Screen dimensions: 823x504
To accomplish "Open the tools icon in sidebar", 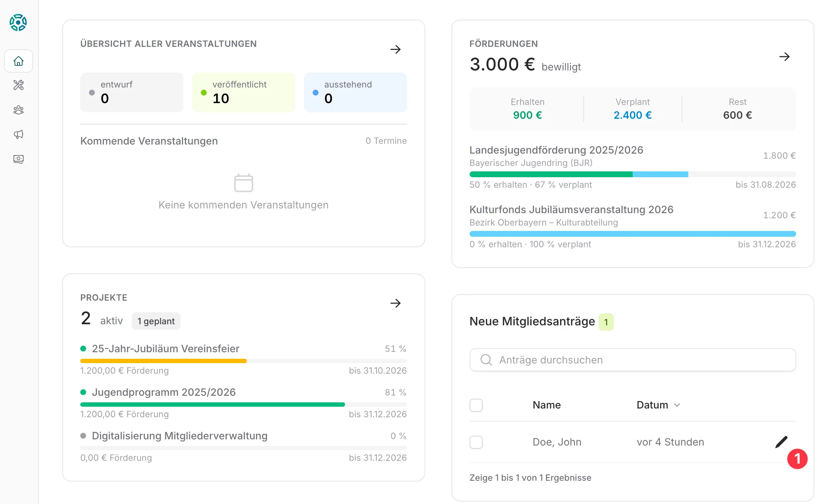I will tap(19, 85).
